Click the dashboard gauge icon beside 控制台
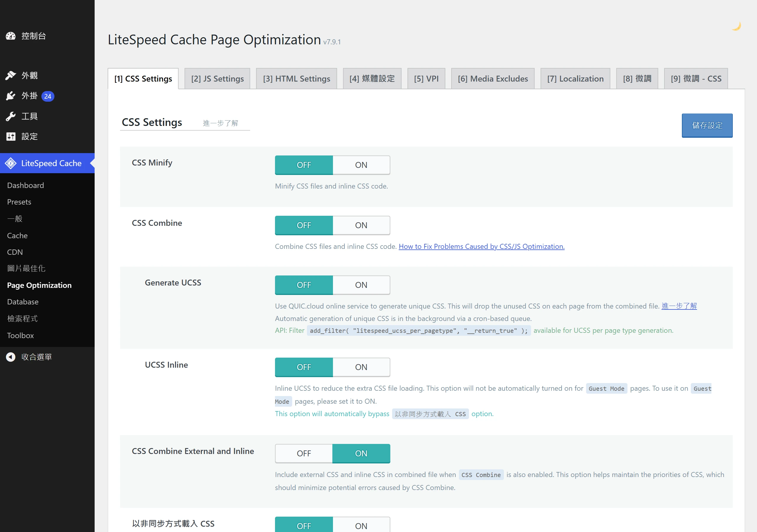The width and height of the screenshot is (757, 532). pyautogui.click(x=11, y=36)
